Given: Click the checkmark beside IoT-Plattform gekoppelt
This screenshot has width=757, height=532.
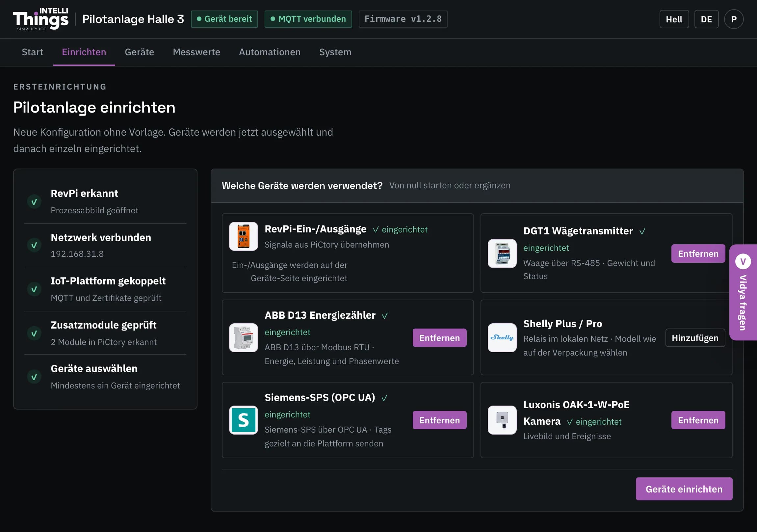Looking at the screenshot, I should click(34, 289).
